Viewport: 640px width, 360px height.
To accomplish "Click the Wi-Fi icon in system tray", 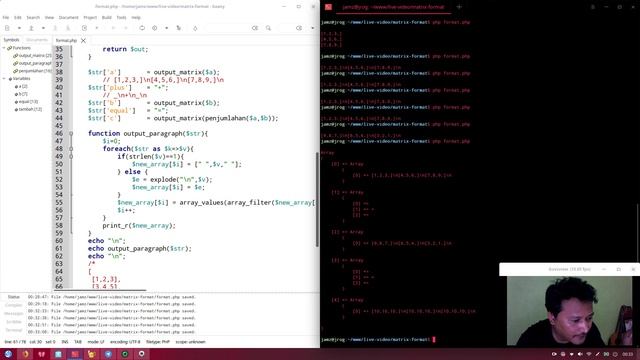I will [589, 354].
